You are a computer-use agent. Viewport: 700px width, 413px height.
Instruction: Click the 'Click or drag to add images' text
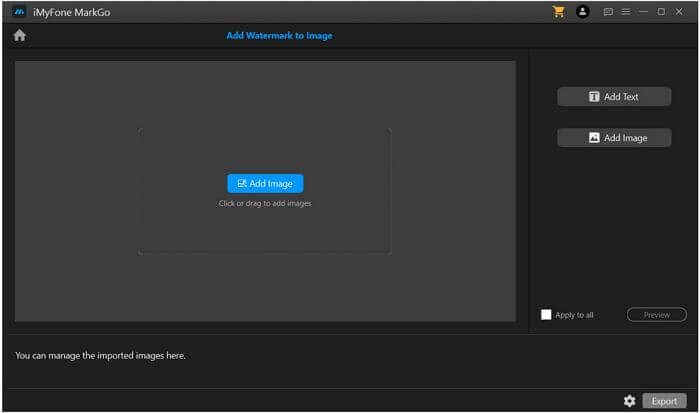coord(265,204)
